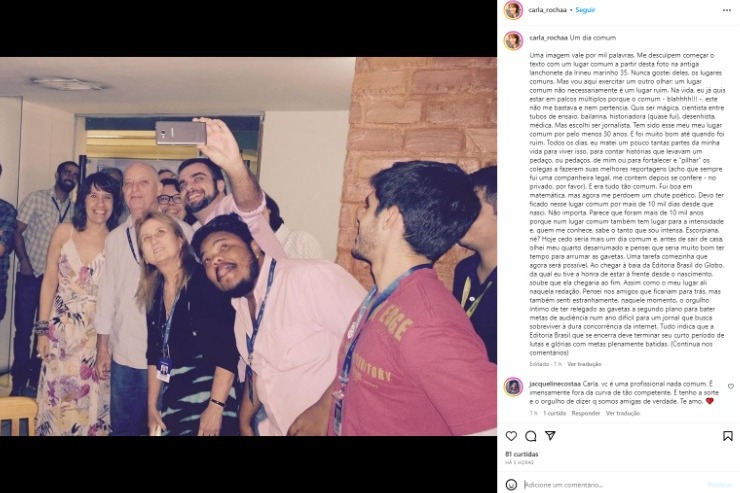Viewport: 740px width, 493px height.
Task: Open the jacquelinecostaa username link
Action: point(555,384)
